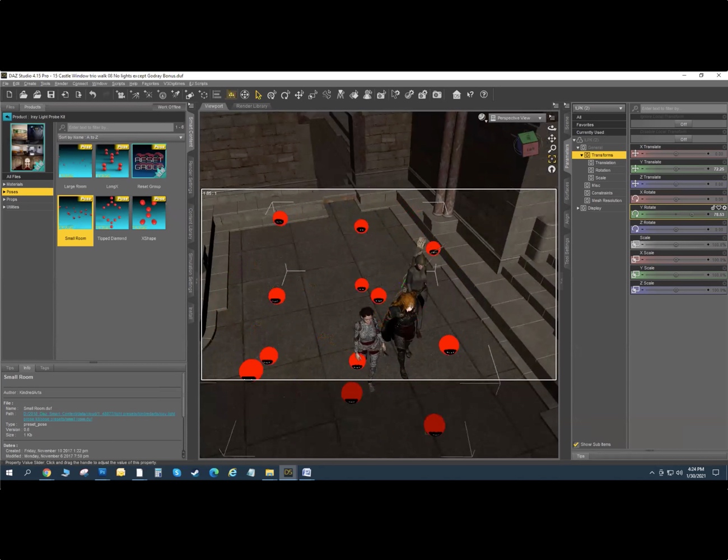Select the yellow arrow Node Selection tool
Screen dimensions: 728x560
[x=258, y=95]
